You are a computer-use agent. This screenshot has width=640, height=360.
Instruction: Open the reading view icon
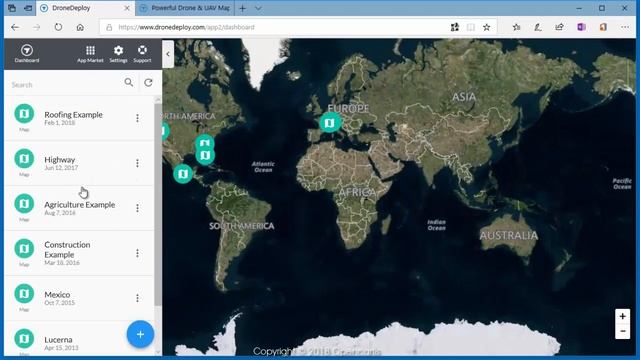pyautogui.click(x=471, y=27)
